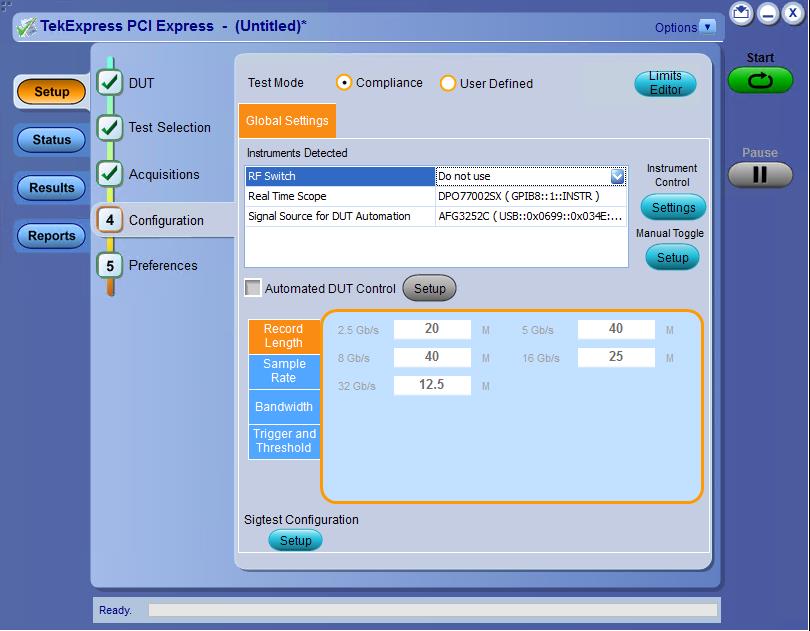The height and width of the screenshot is (631, 810).
Task: Open the DUT setup step
Action: click(x=141, y=83)
